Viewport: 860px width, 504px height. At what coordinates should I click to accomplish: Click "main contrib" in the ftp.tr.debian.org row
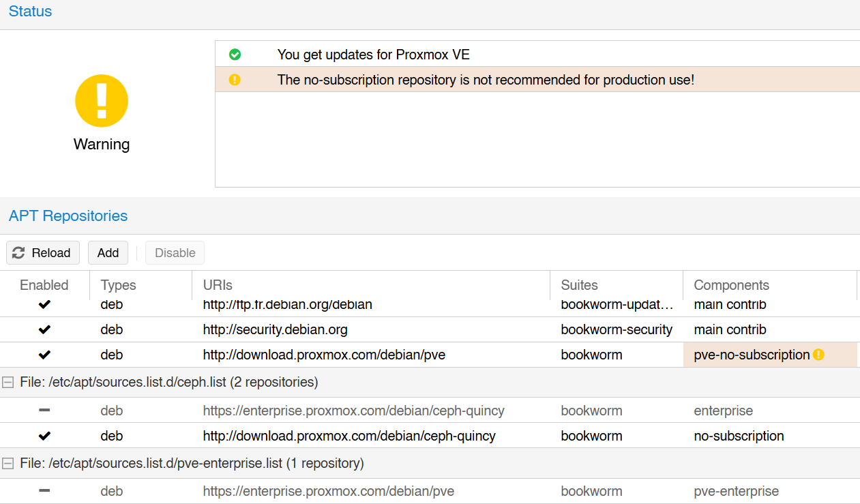click(x=730, y=304)
